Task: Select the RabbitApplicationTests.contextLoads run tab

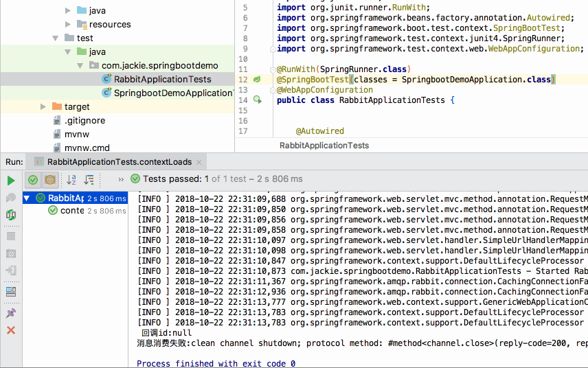Action: pos(119,162)
